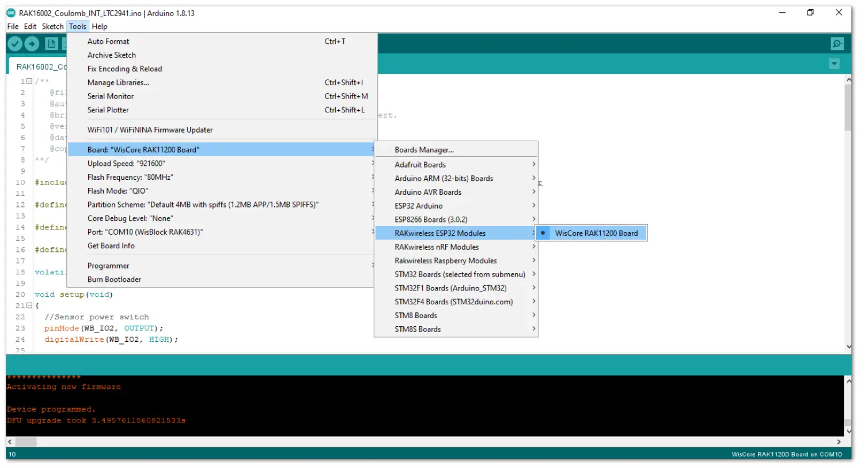Viewport: 868px width, 468px height.
Task: Open the Edit menu
Action: [30, 27]
